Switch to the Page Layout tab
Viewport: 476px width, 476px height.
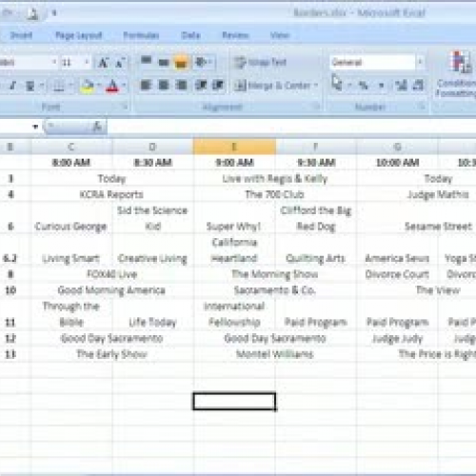point(79,35)
